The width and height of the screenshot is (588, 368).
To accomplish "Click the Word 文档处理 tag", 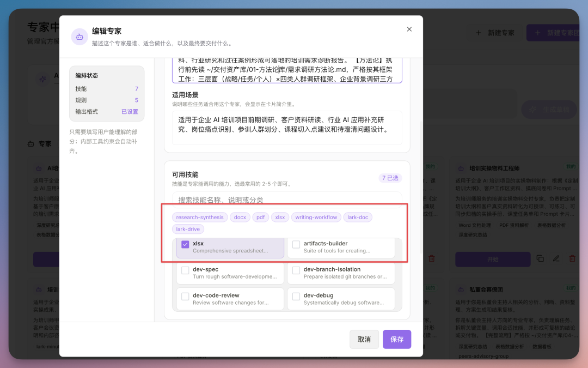I will pos(475,225).
